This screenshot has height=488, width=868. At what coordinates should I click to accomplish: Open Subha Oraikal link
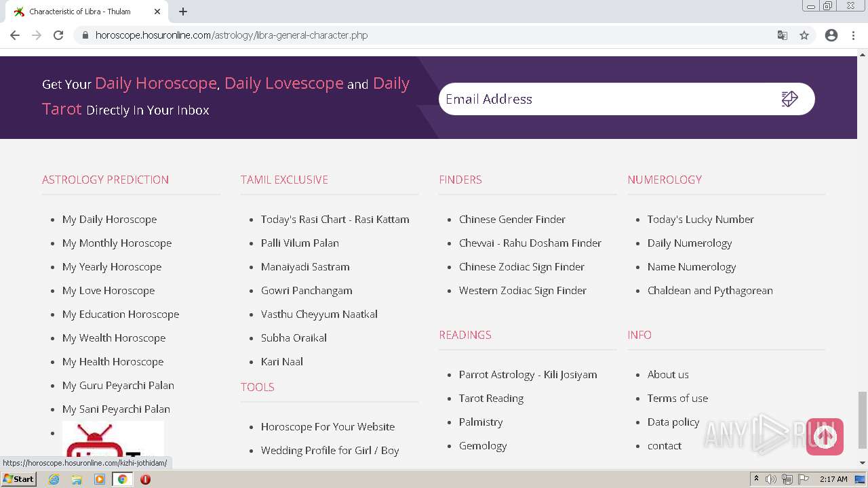point(294,338)
